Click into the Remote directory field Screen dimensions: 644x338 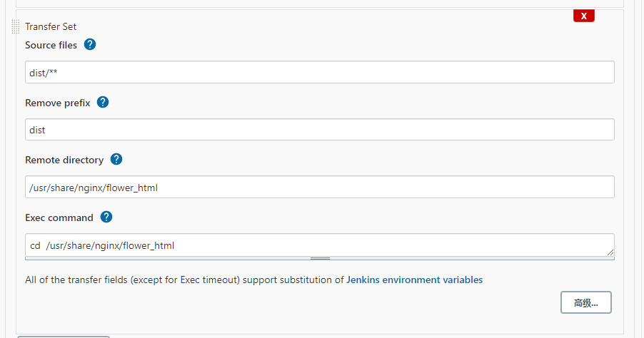[x=319, y=188]
